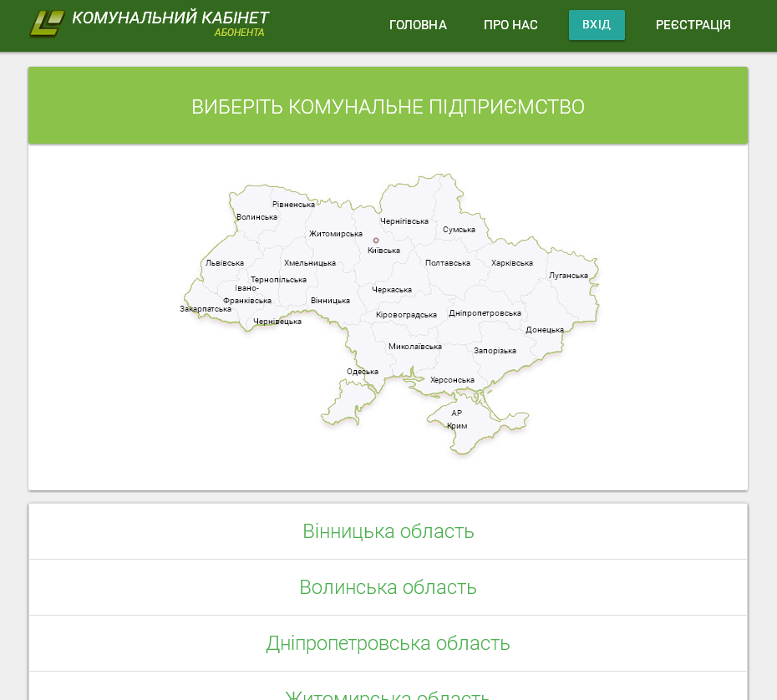
Task: Click the Комунальний Кабінет logo icon
Action: pos(47,23)
